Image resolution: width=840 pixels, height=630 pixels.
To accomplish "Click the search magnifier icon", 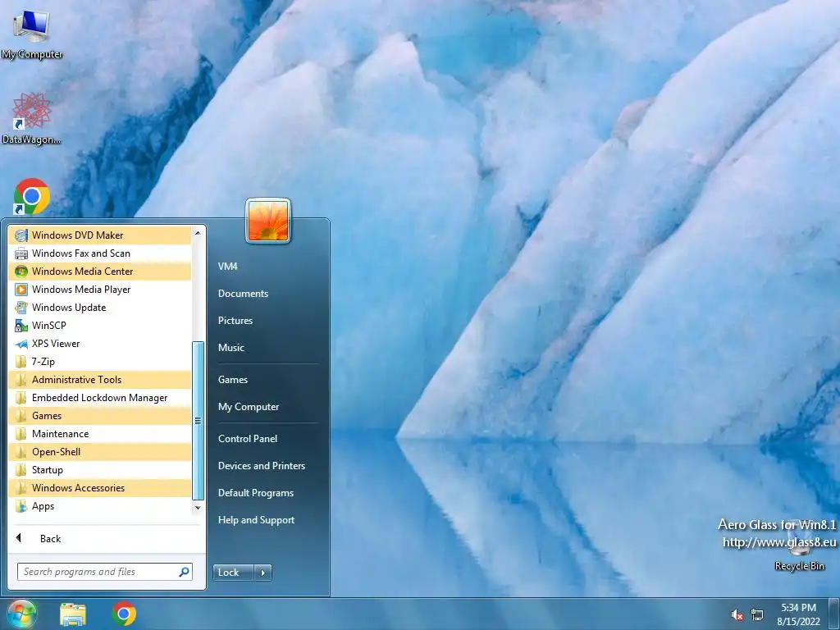I will click(x=184, y=572).
